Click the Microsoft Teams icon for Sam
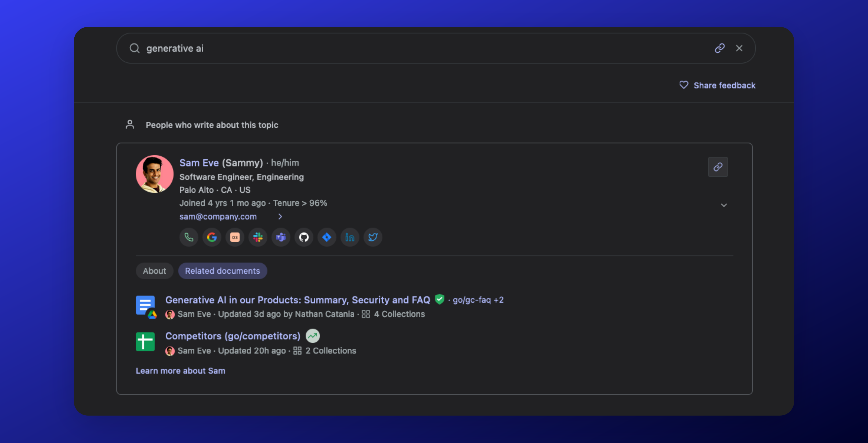 click(280, 237)
